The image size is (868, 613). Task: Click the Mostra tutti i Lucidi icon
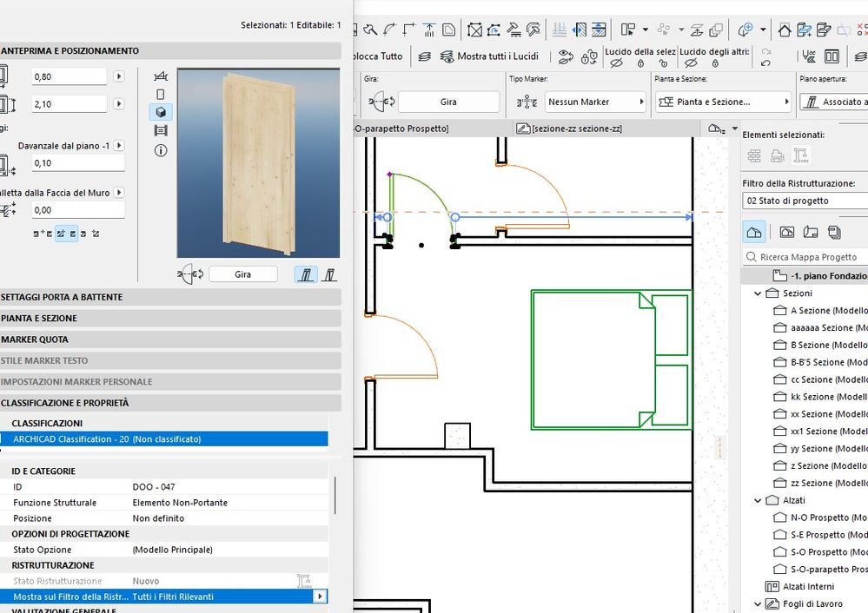click(447, 56)
